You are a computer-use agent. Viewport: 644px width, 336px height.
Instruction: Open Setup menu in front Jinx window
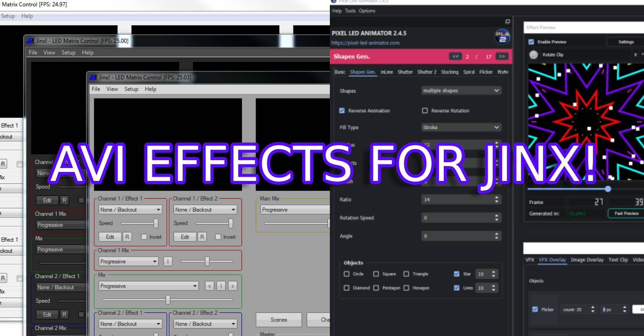131,89
